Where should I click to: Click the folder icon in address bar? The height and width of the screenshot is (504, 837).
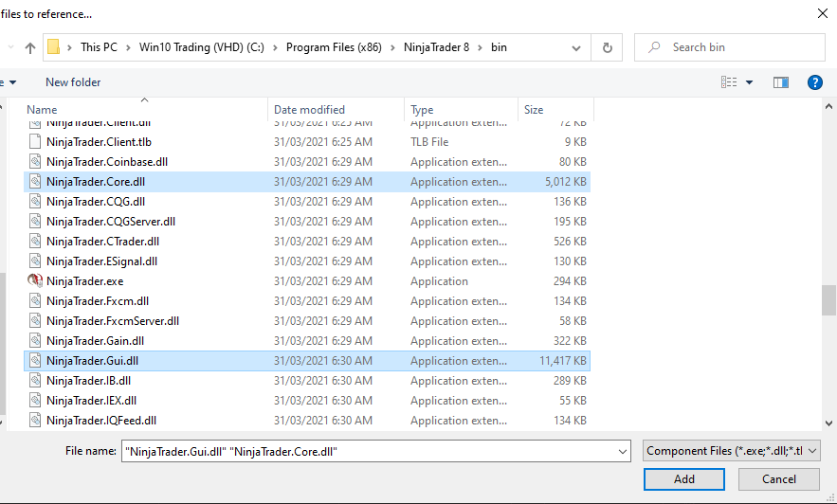click(53, 47)
